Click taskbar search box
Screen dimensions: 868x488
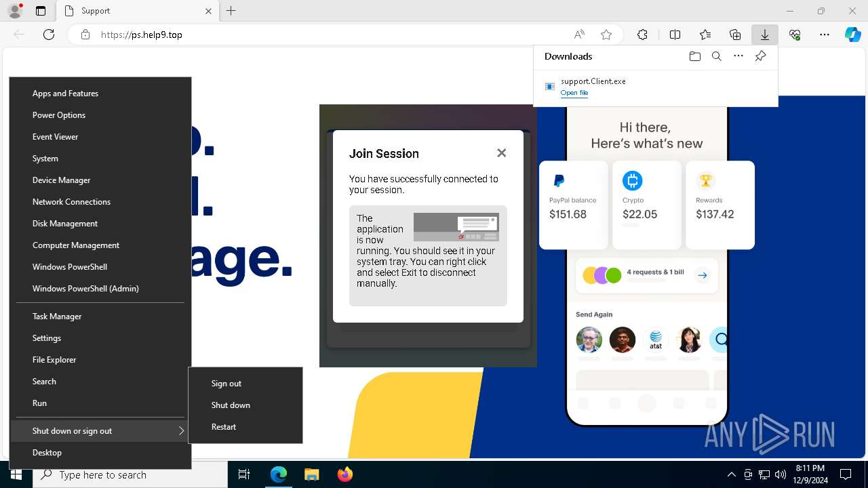pyautogui.click(x=130, y=474)
